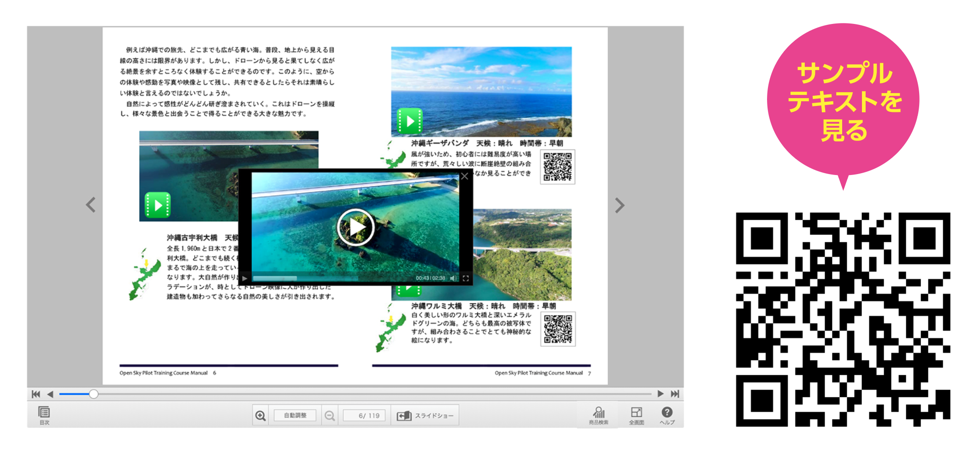The height and width of the screenshot is (455, 980).
Task: Jump to the first page
Action: pyautogui.click(x=36, y=394)
